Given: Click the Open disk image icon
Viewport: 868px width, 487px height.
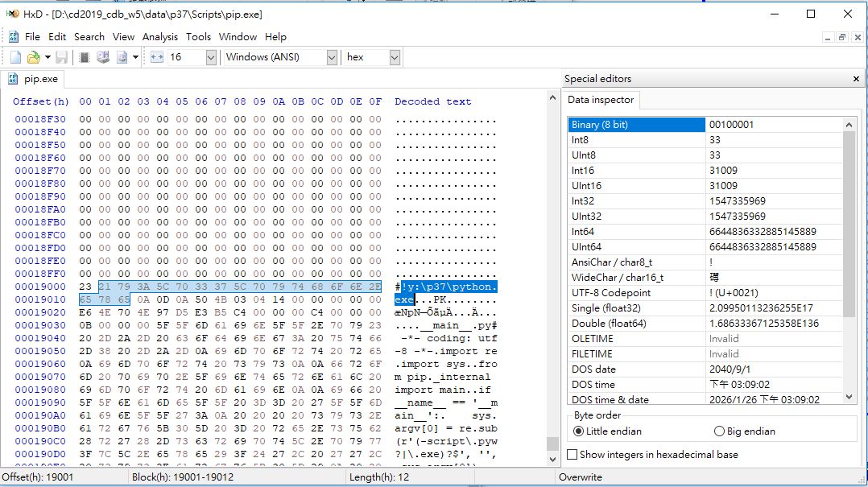Looking at the screenshot, I should tap(122, 57).
